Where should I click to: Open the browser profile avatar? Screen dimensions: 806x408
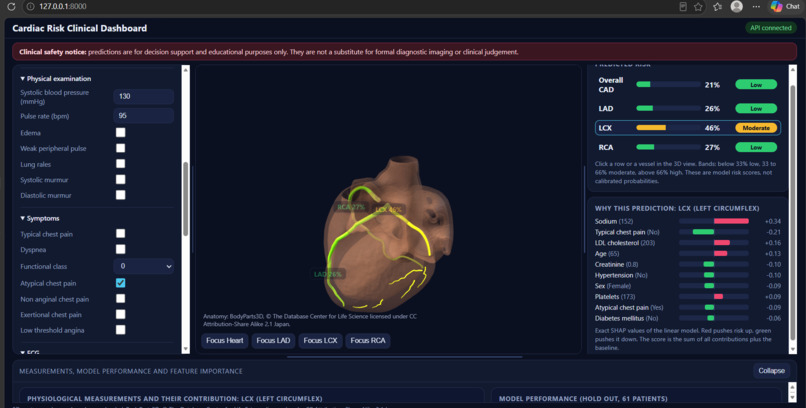coord(737,7)
